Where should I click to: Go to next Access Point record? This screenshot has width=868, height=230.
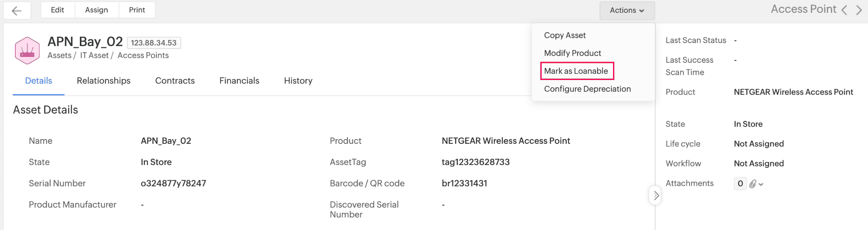click(x=859, y=10)
